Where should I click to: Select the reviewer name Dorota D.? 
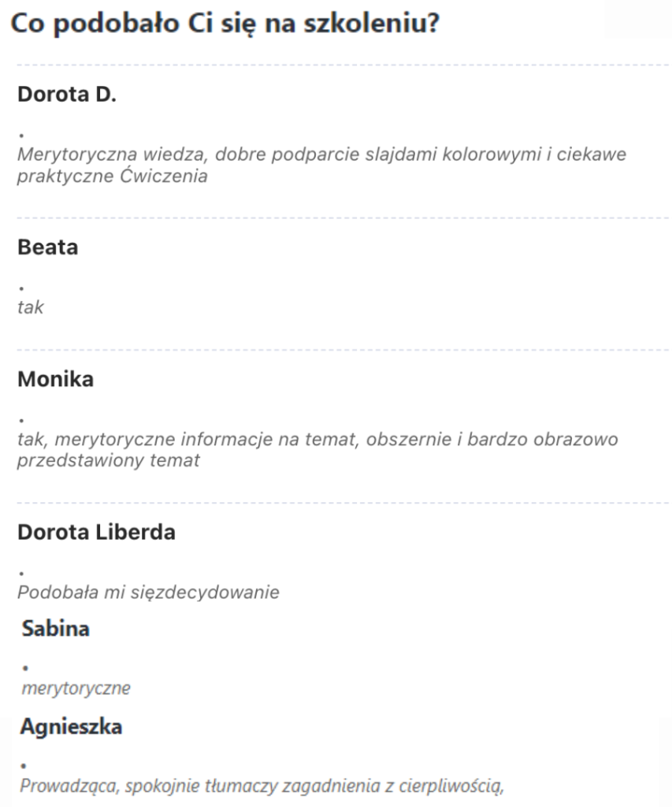coord(67,96)
